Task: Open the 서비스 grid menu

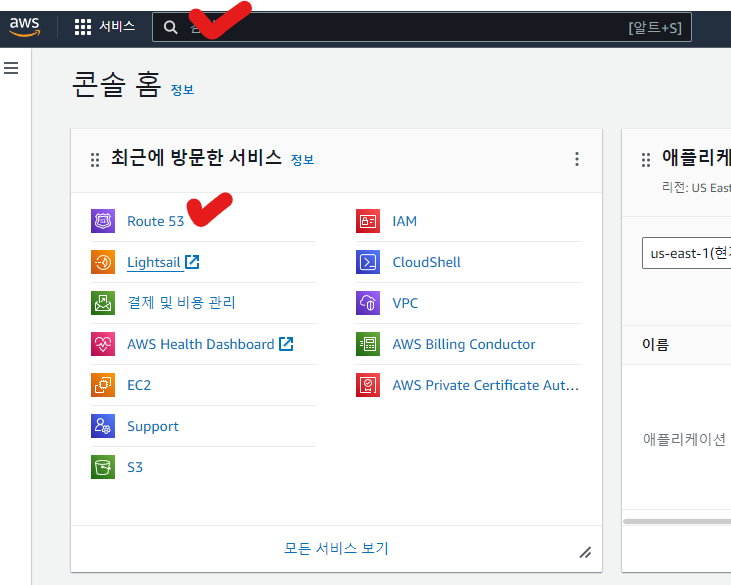Action: (105, 27)
